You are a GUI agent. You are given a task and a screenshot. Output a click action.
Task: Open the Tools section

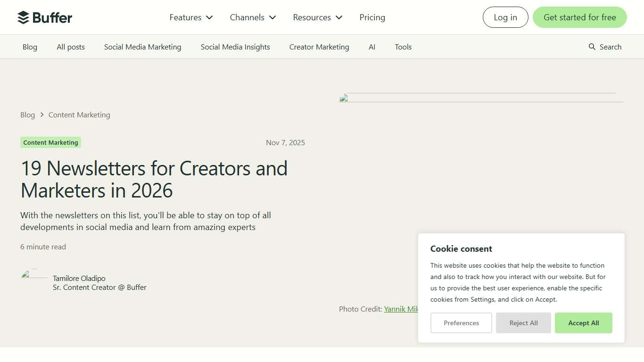403,47
